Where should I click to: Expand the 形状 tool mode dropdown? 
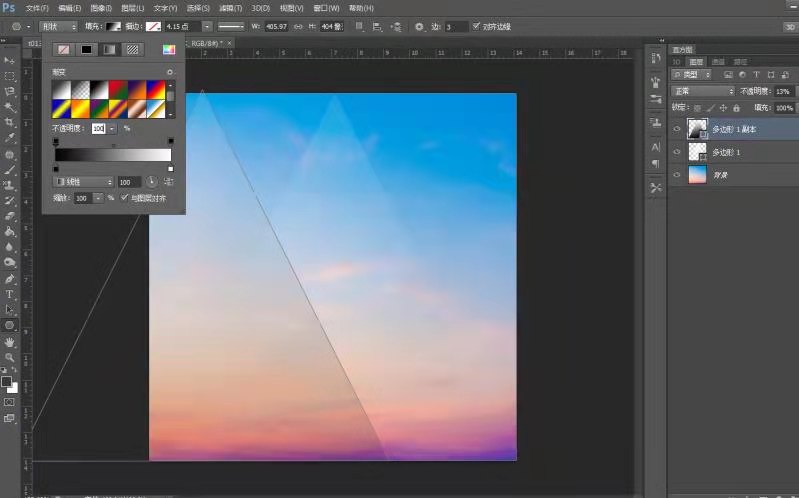tap(55, 26)
